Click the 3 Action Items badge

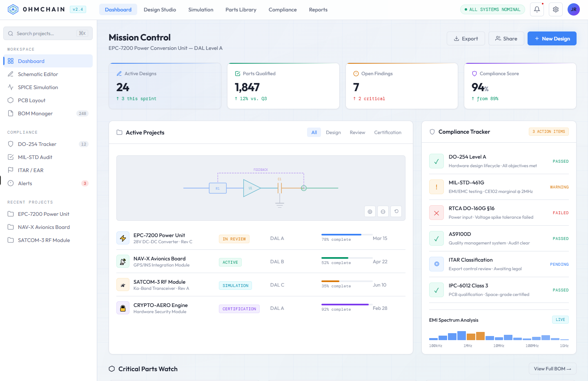(x=549, y=132)
